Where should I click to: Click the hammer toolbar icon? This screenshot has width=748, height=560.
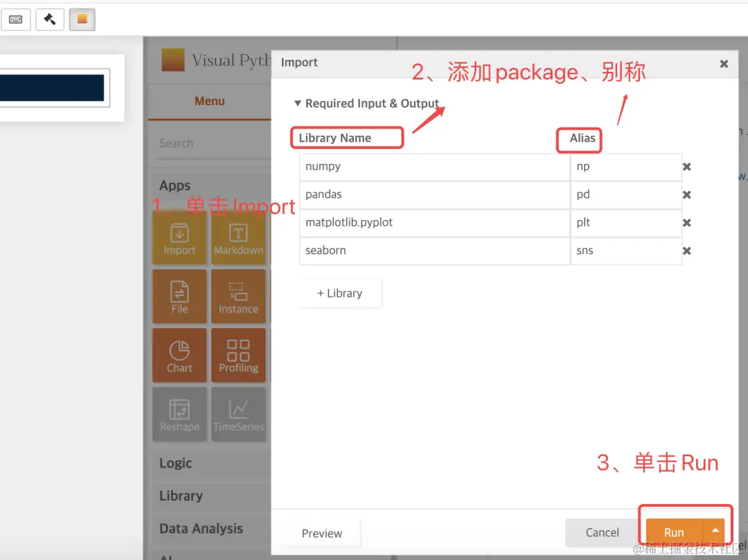pyautogui.click(x=50, y=19)
